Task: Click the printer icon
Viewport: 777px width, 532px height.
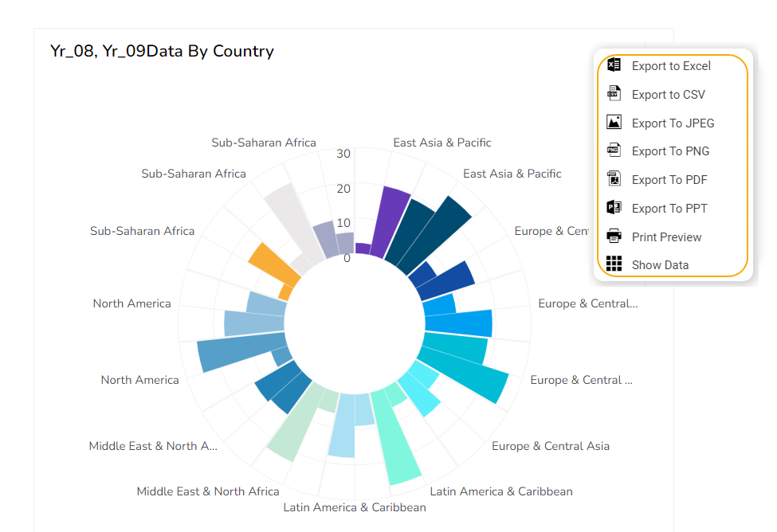Action: [x=614, y=237]
